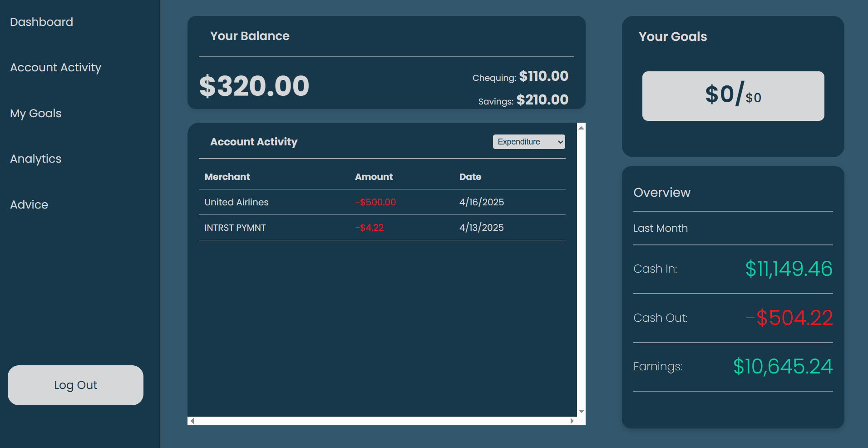Click the Earnings value of $10,645.24
The width and height of the screenshot is (868, 448).
tap(783, 366)
